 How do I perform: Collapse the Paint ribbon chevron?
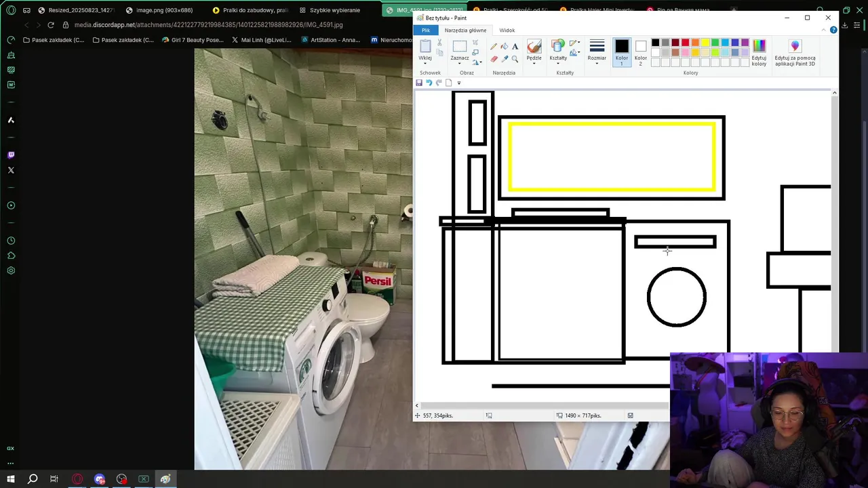coord(825,30)
